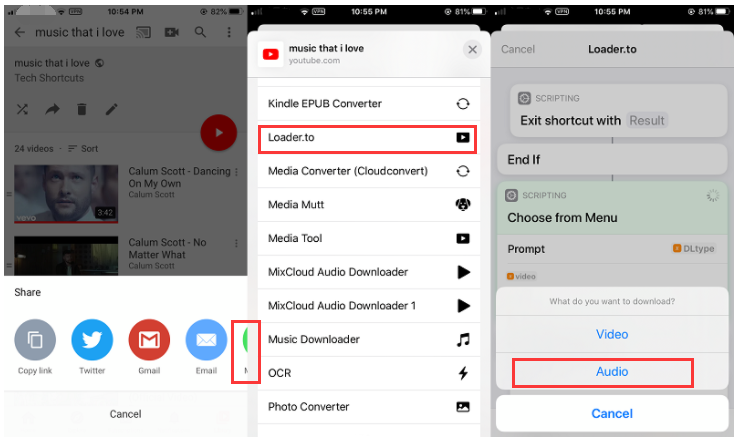
Task: Edit the playlist with pencil icon
Action: [x=112, y=109]
